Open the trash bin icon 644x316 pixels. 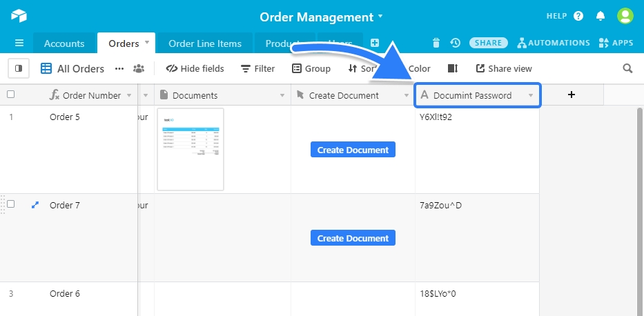click(436, 43)
